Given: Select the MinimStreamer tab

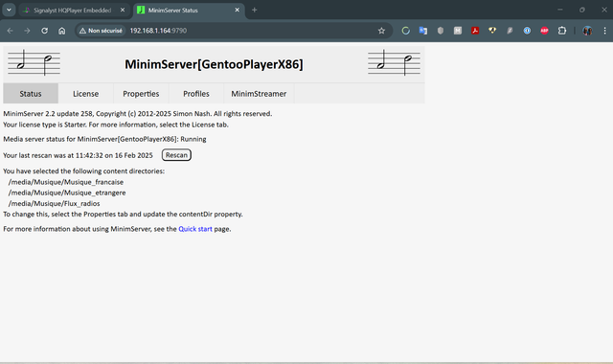Looking at the screenshot, I should (259, 94).
